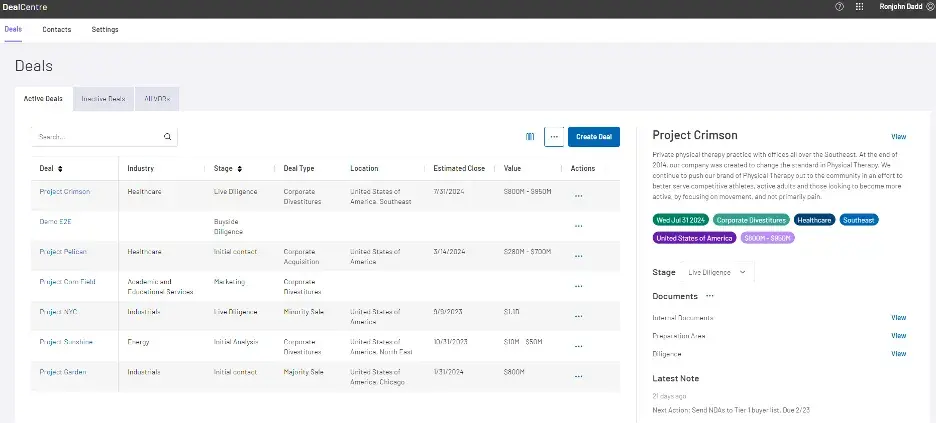
Task: Open the column view icon beside Create Deal
Action: [x=530, y=136]
